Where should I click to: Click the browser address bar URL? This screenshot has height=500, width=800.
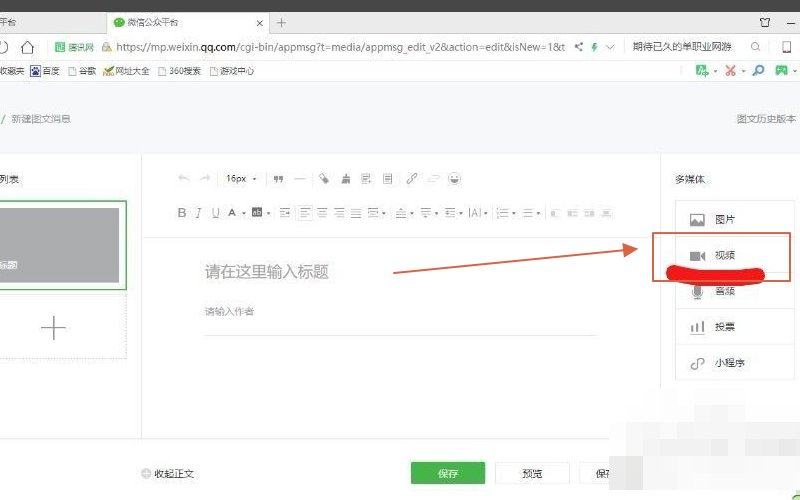point(340,47)
